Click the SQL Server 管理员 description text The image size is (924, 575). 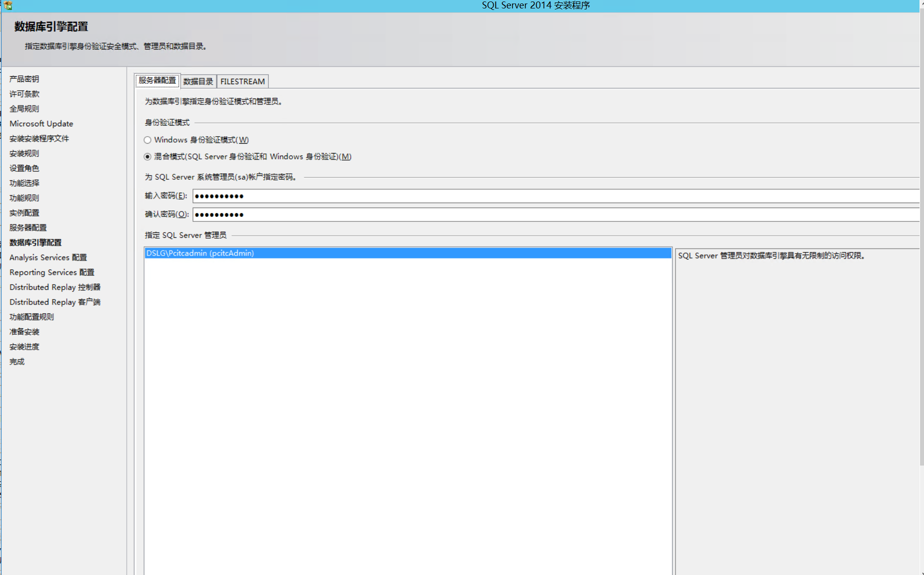pos(772,256)
